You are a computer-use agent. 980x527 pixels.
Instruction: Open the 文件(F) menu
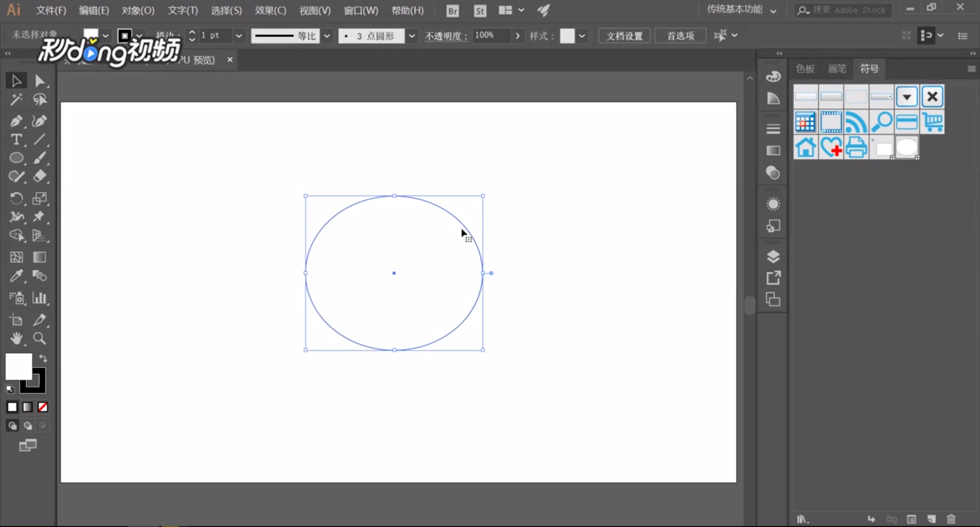(x=51, y=10)
